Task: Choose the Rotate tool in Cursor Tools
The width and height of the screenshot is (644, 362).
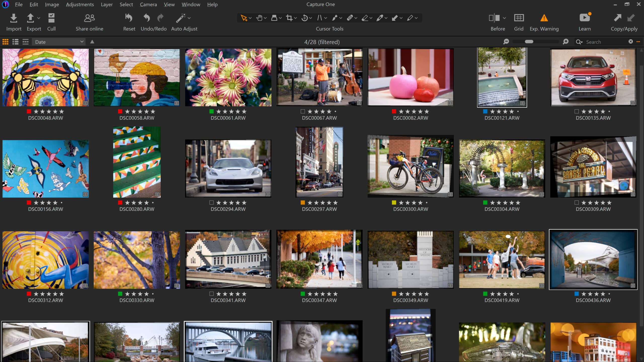Action: [304, 18]
